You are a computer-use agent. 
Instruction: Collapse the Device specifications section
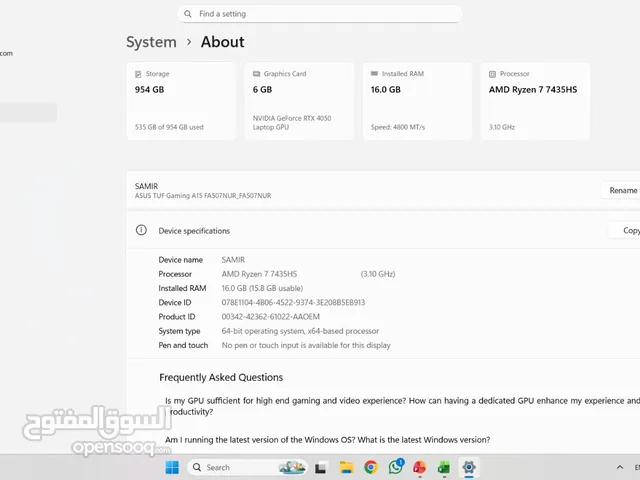pyautogui.click(x=380, y=230)
